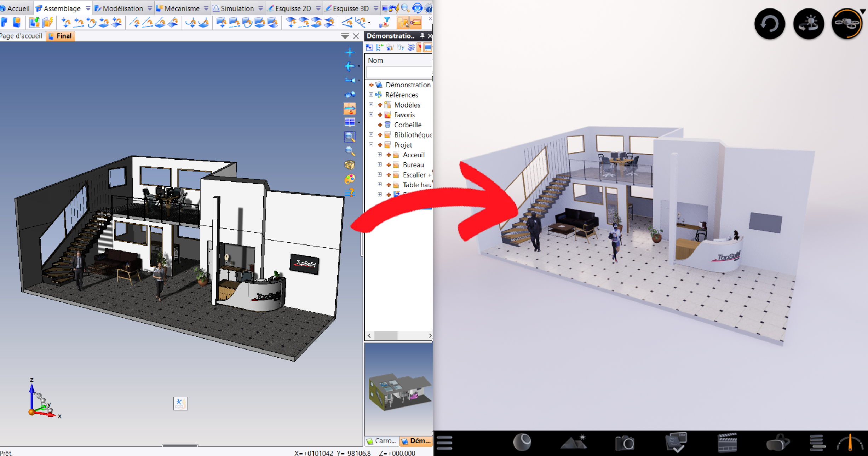The width and height of the screenshot is (868, 456).
Task: Click the Nom filter input field
Action: 399,72
